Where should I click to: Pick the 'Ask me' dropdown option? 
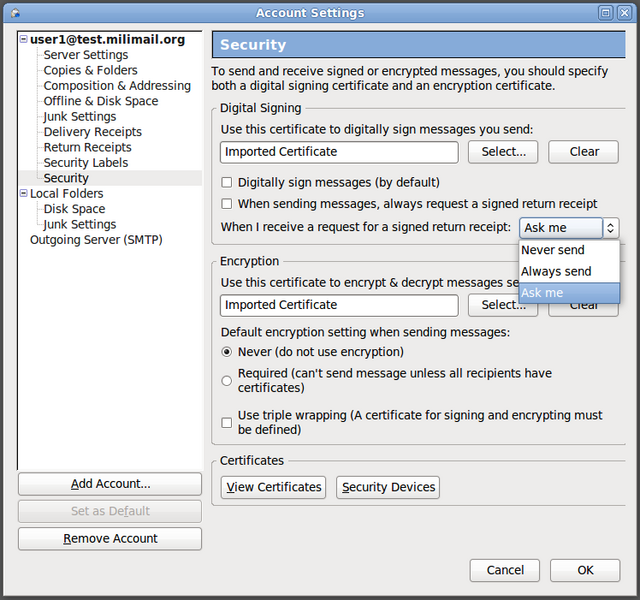(543, 292)
